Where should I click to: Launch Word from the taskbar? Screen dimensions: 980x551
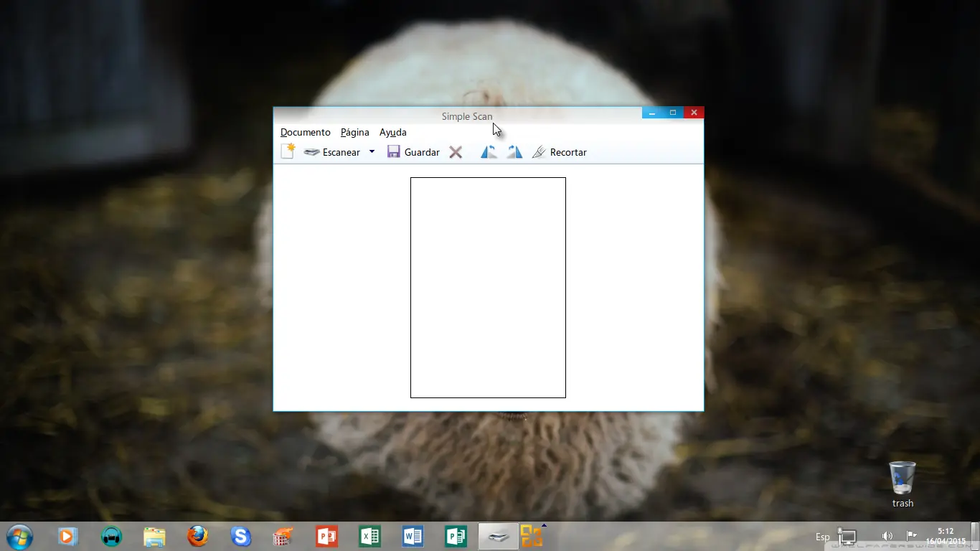click(413, 536)
